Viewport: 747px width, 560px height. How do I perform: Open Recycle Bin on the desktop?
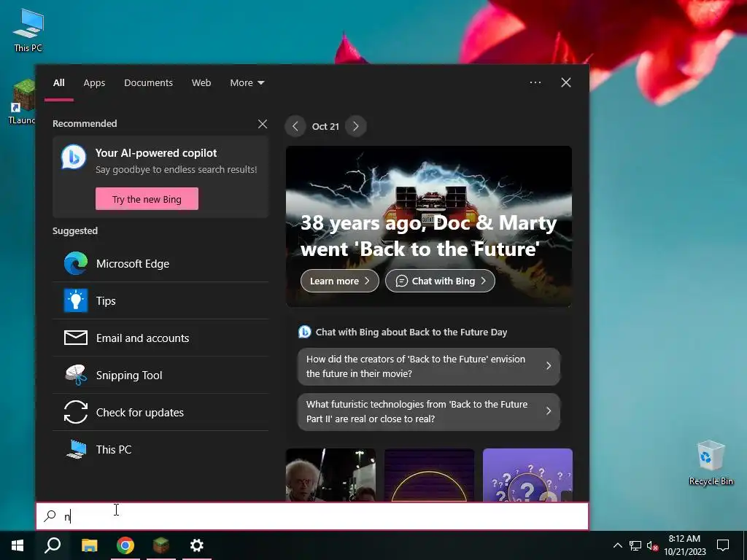point(711,463)
